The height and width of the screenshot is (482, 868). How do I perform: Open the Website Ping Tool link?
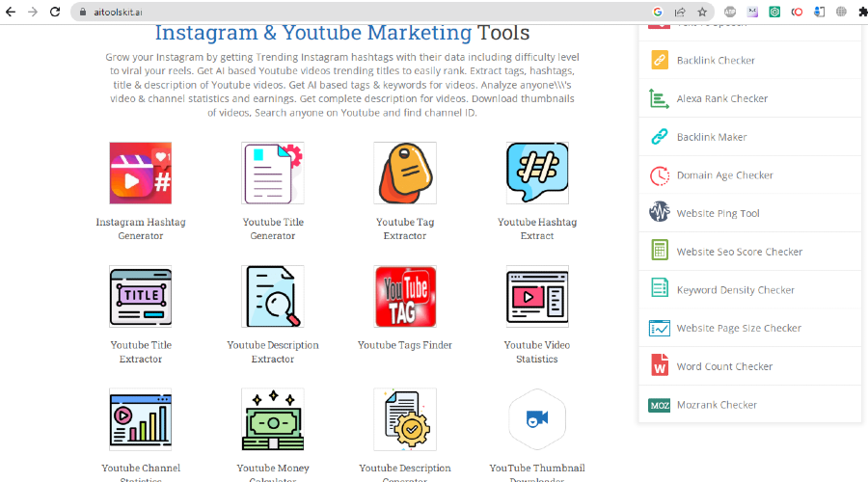coord(718,213)
